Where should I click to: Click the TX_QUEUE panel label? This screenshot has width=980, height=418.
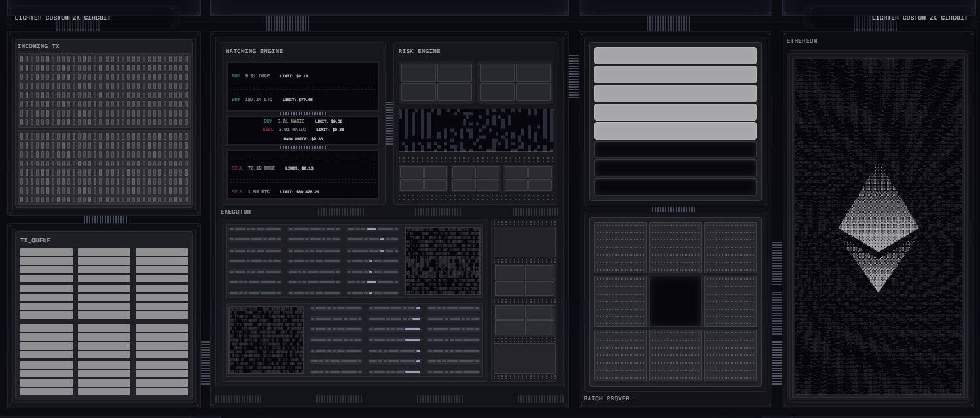[x=35, y=240]
